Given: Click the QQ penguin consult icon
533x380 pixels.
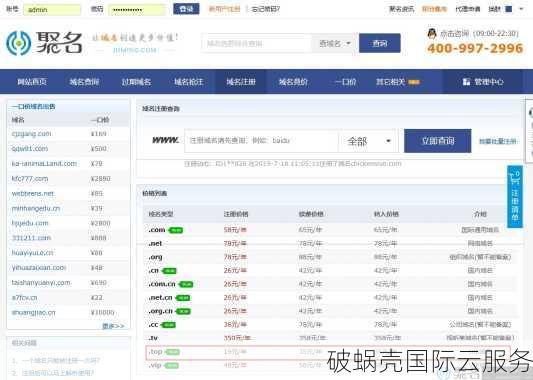Looking at the screenshot, I should 432,34.
